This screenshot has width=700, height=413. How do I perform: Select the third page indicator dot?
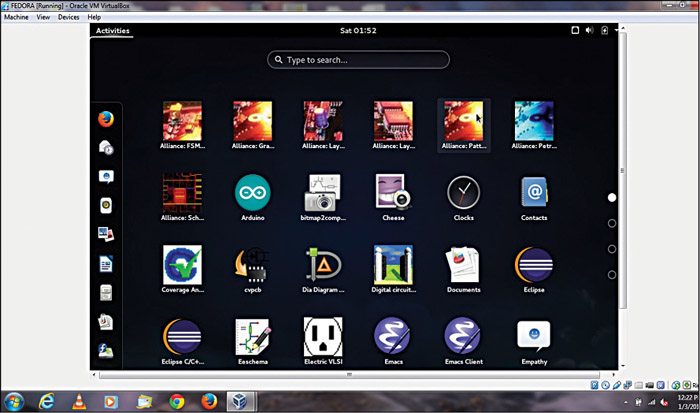(x=612, y=249)
